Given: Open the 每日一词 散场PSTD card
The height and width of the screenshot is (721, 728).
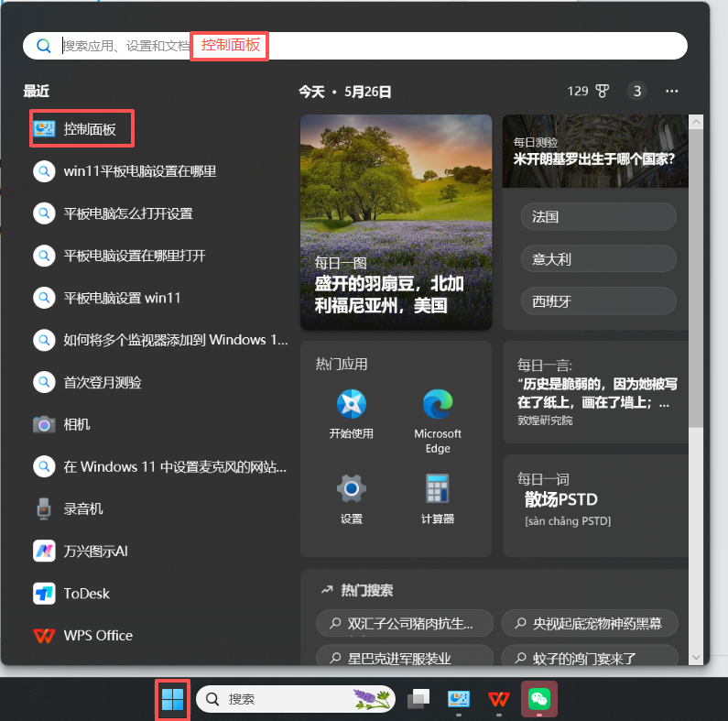Looking at the screenshot, I should [595, 506].
